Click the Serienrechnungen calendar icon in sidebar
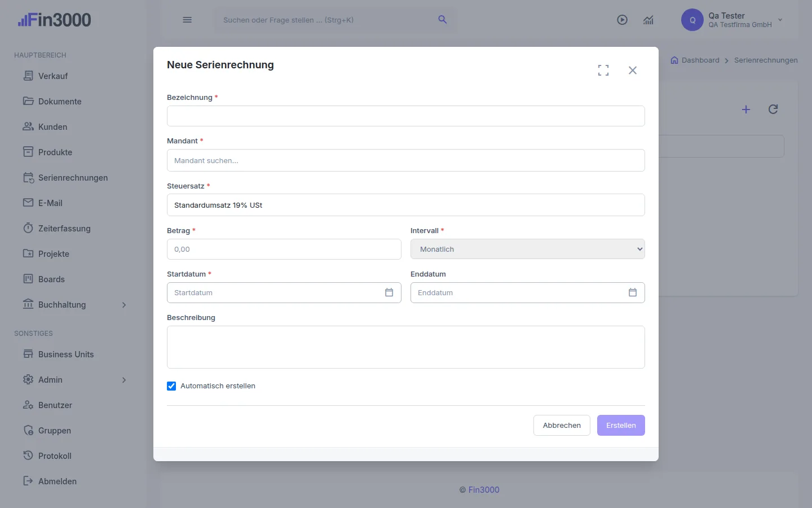This screenshot has height=508, width=812. point(28,177)
